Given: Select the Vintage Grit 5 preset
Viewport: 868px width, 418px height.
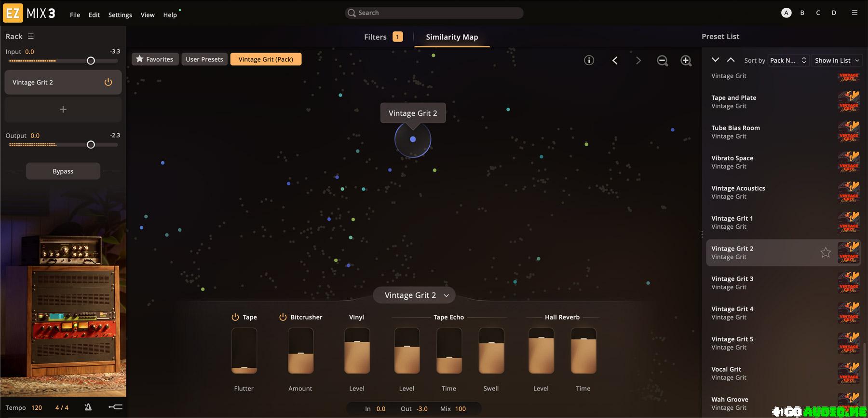Looking at the screenshot, I should pos(784,343).
